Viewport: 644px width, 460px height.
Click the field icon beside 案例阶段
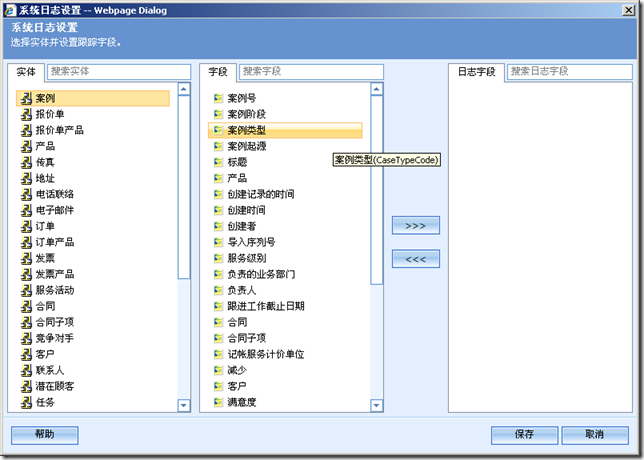point(218,114)
